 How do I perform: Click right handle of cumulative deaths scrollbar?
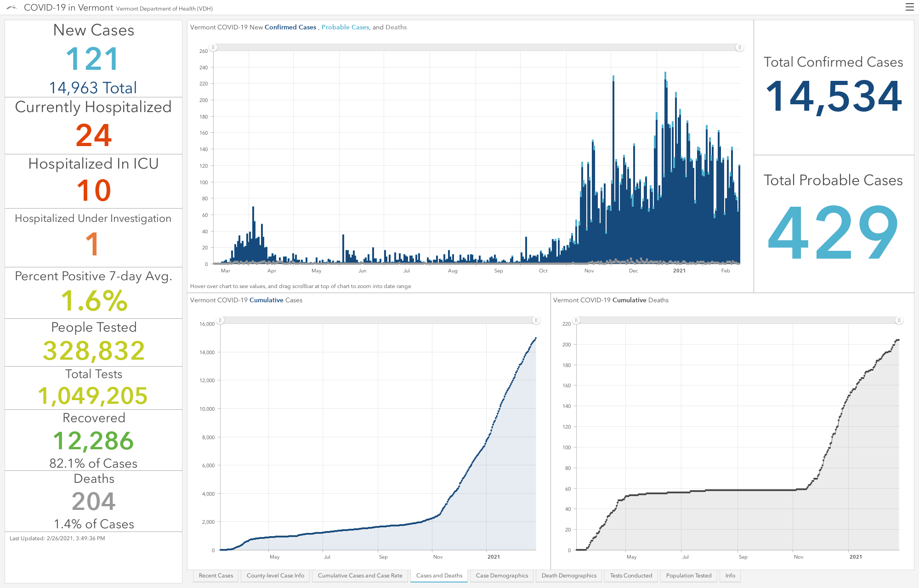click(899, 320)
